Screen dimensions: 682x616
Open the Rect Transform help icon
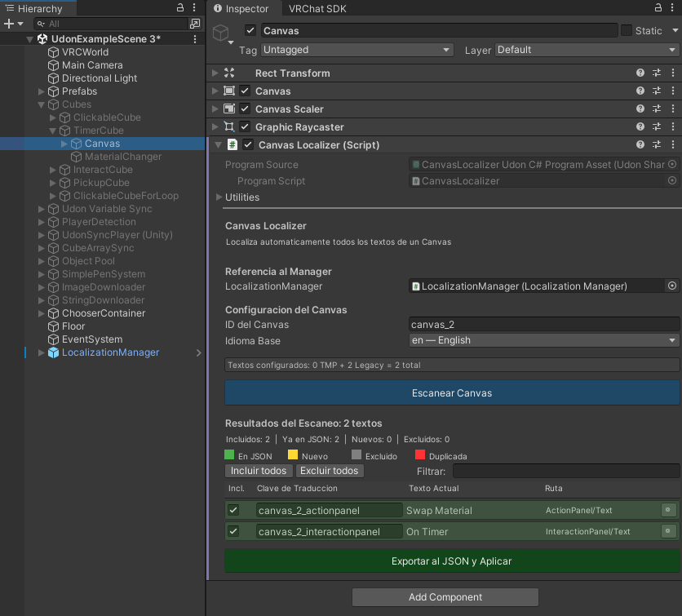pyautogui.click(x=640, y=73)
